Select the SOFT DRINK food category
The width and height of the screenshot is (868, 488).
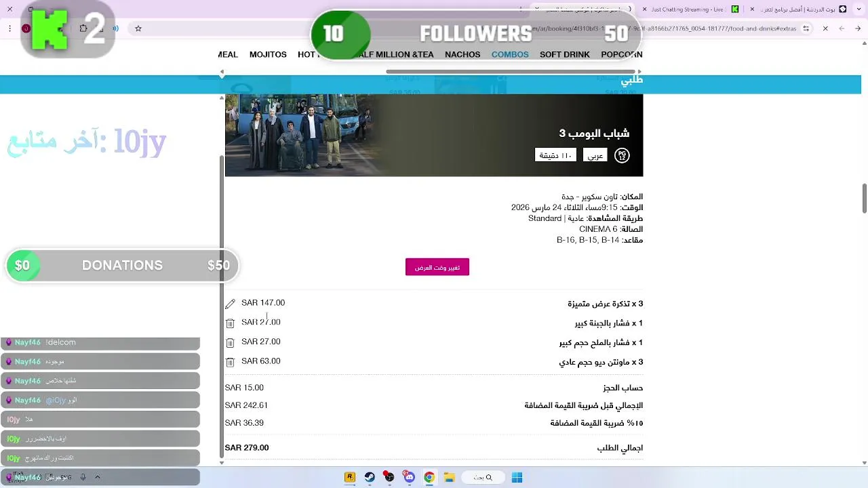click(565, 54)
